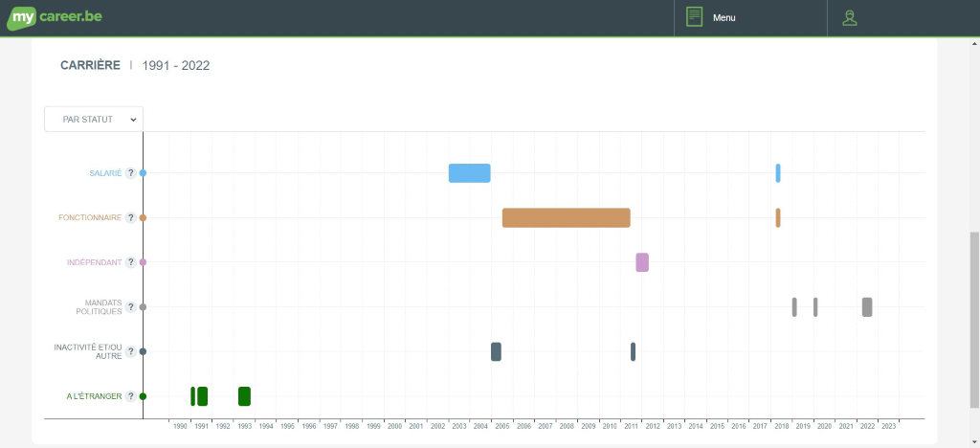Show help for Mandats politiques

point(131,307)
